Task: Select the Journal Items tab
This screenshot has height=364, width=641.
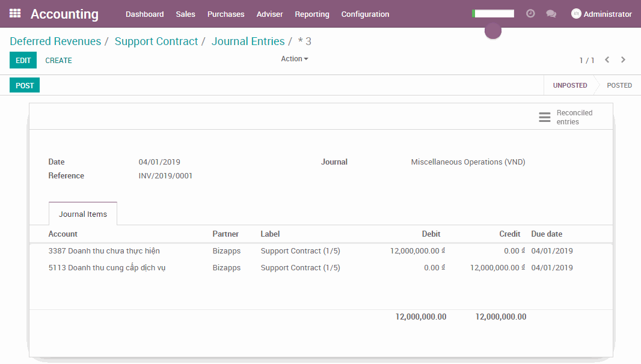Action: click(x=83, y=214)
